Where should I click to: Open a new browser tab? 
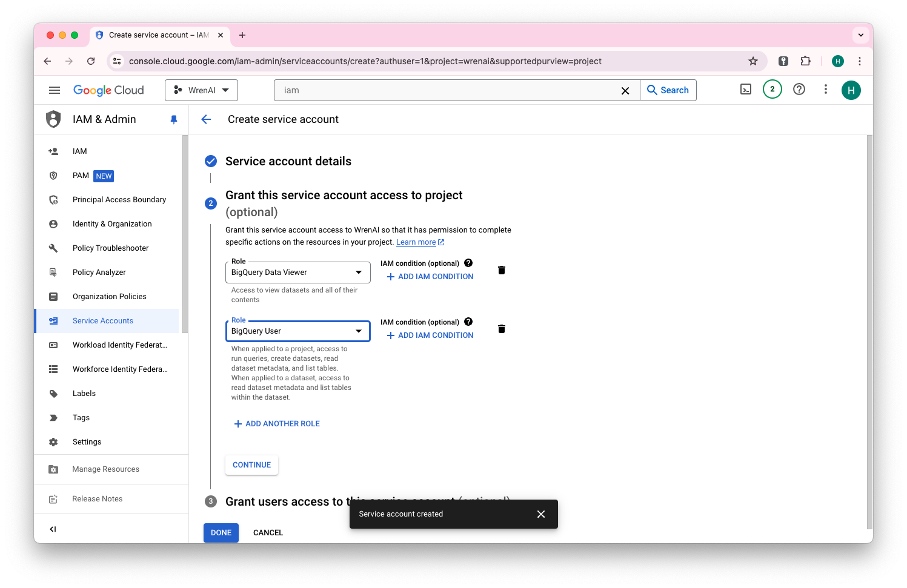(242, 35)
